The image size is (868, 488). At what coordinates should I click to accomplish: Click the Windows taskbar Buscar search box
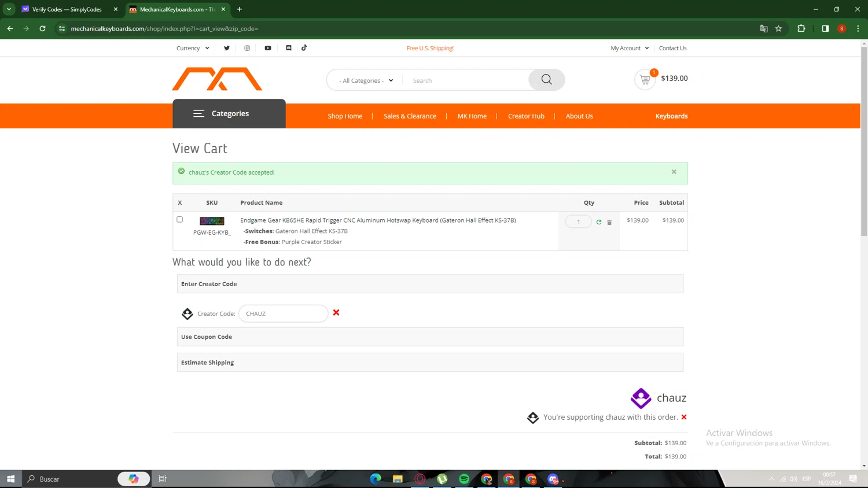87,479
